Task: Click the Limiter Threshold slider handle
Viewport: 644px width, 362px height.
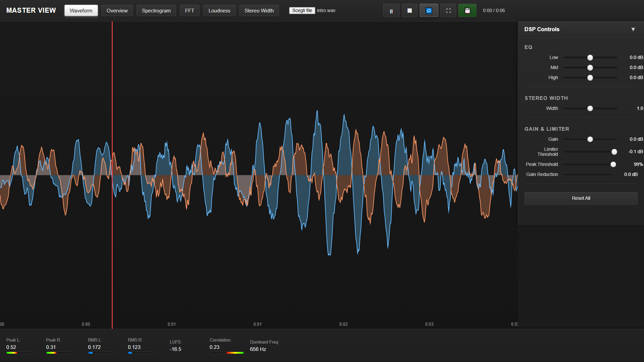Action: [x=614, y=152]
